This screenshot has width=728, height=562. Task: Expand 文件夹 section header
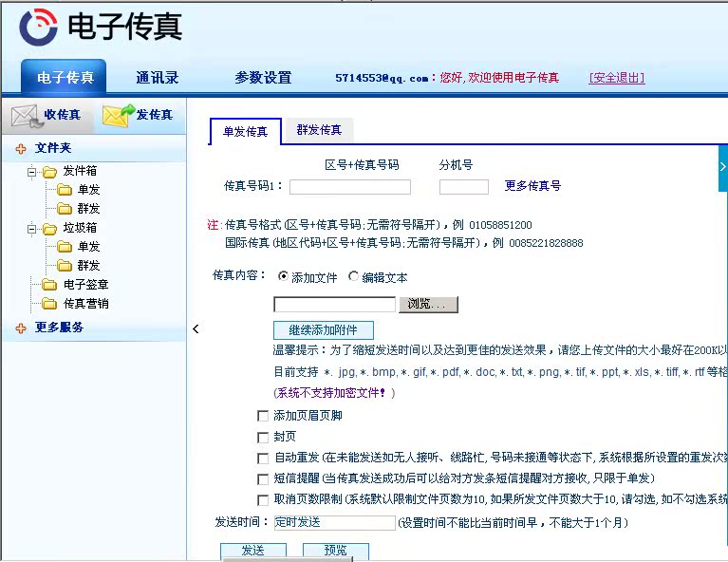(94, 149)
